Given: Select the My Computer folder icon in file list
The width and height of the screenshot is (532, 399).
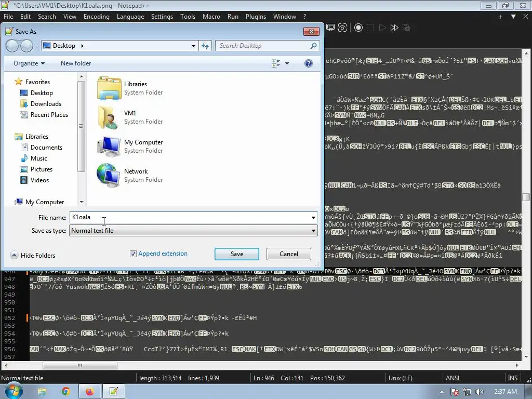Looking at the screenshot, I should [109, 146].
